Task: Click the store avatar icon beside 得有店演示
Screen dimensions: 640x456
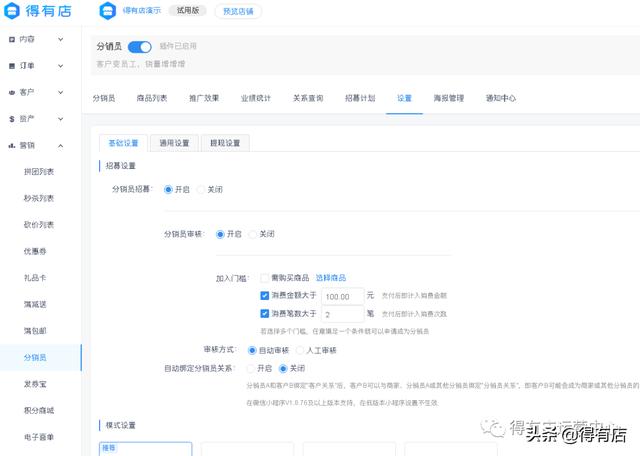Action: click(108, 11)
